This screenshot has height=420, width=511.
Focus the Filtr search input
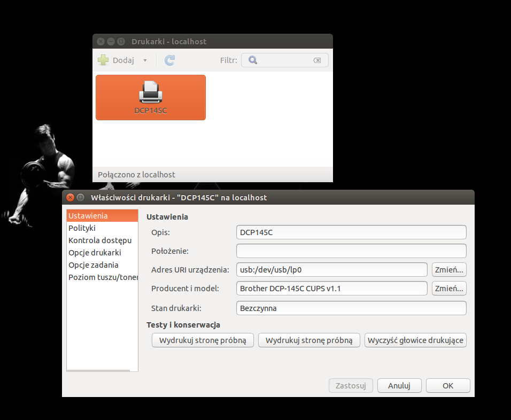tap(284, 60)
